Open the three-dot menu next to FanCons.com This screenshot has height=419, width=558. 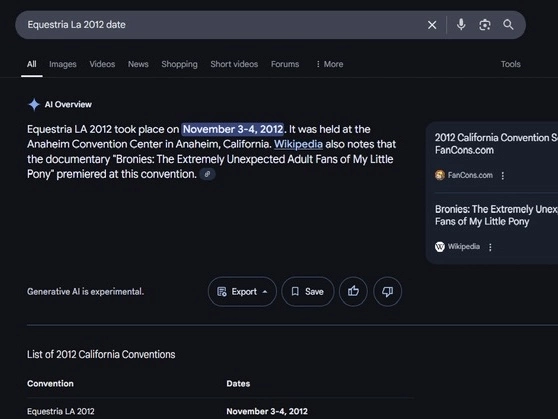[502, 176]
